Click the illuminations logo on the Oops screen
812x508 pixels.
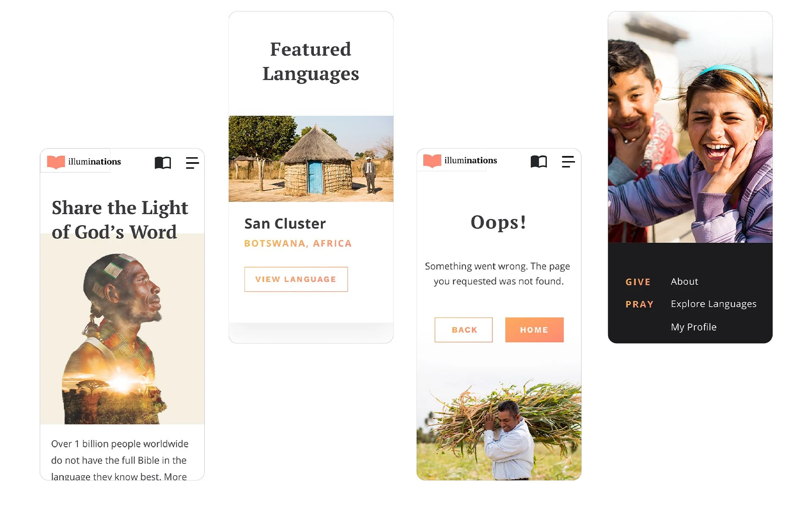click(x=460, y=160)
